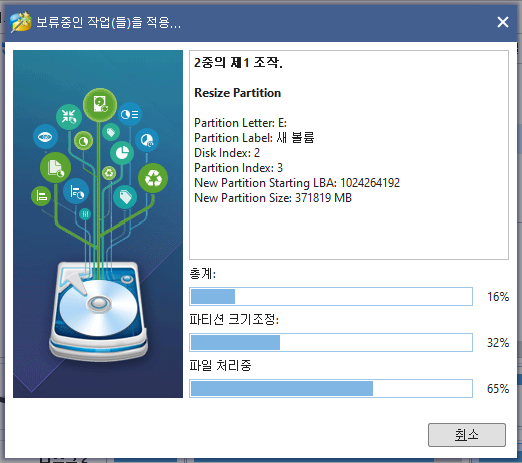Image resolution: width=522 pixels, height=463 pixels.
Task: Click the '총계:' label
Action: (x=203, y=274)
